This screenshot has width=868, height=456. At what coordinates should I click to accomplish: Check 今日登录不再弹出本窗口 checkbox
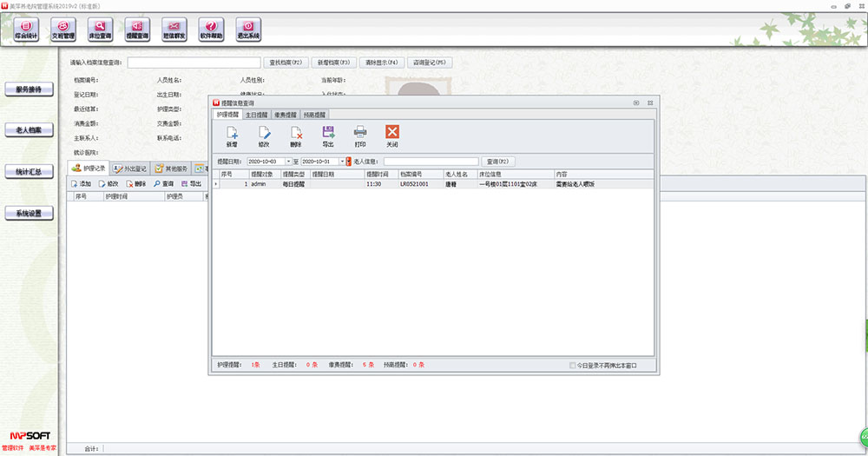tap(572, 366)
